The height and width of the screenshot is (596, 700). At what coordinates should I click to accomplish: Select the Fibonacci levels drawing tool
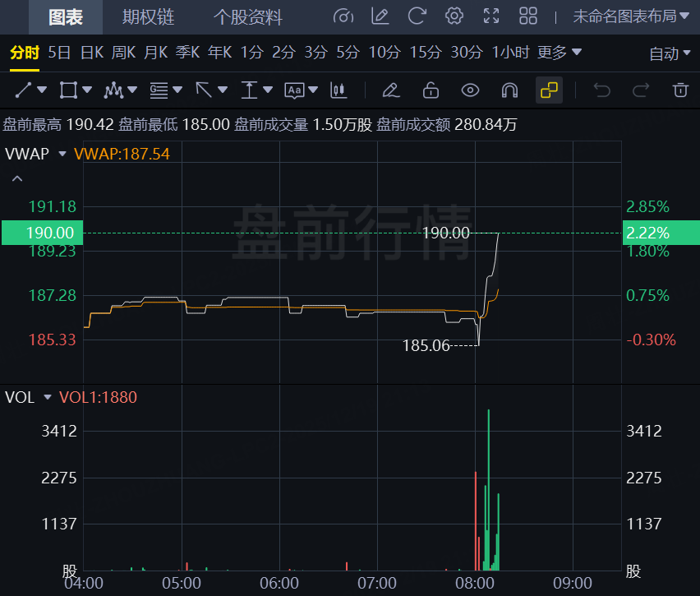(159, 90)
